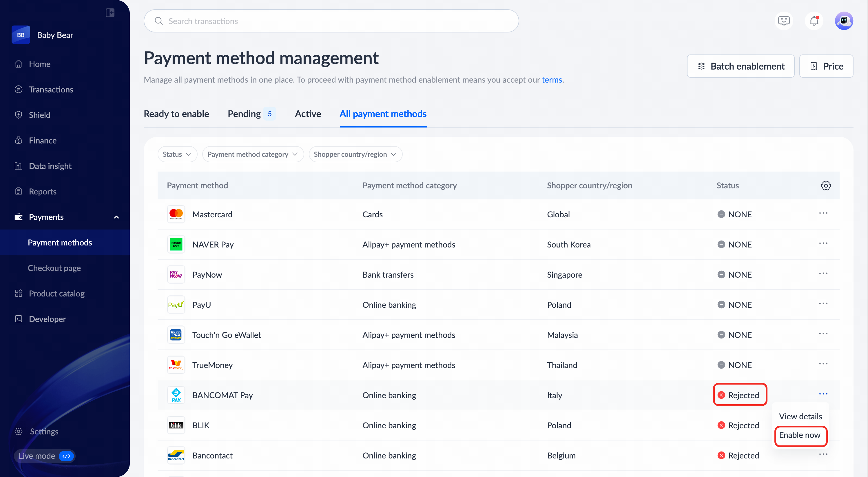
Task: Open the Status filter dropdown
Action: [177, 154]
